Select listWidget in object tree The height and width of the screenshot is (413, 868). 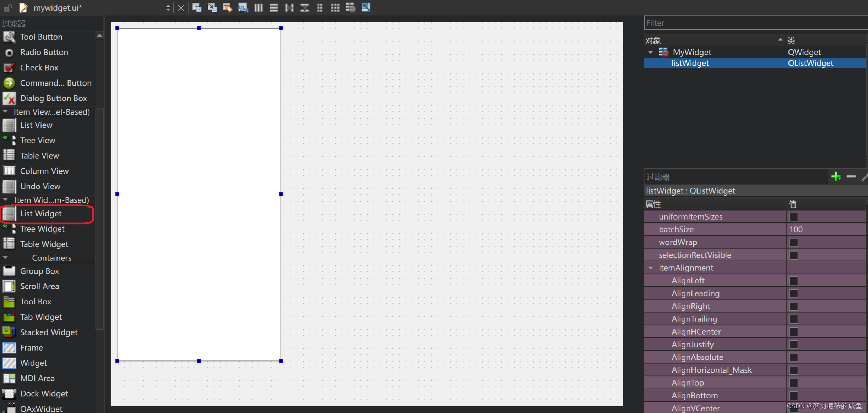pyautogui.click(x=690, y=63)
